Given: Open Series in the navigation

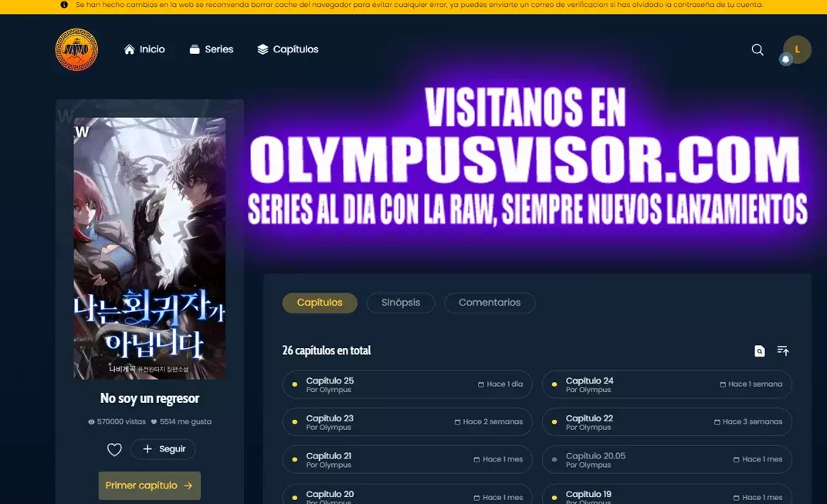Looking at the screenshot, I should 212,49.
